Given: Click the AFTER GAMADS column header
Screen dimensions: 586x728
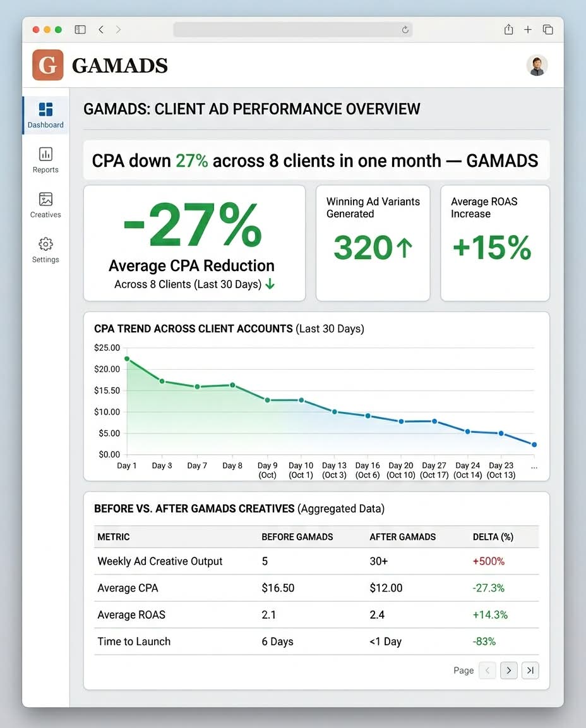Looking at the screenshot, I should [403, 537].
